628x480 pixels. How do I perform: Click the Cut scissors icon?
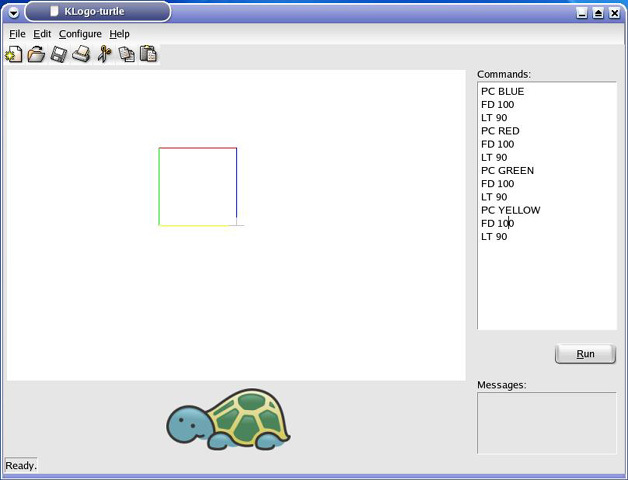coord(104,55)
